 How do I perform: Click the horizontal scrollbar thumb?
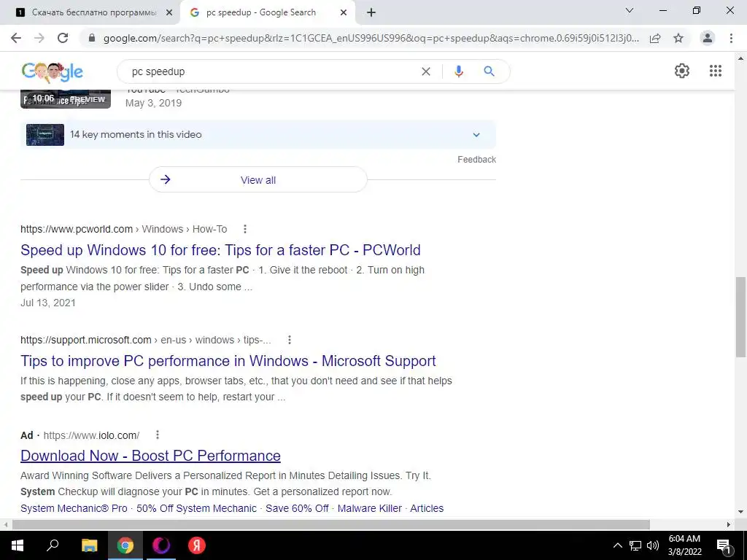coord(331,524)
